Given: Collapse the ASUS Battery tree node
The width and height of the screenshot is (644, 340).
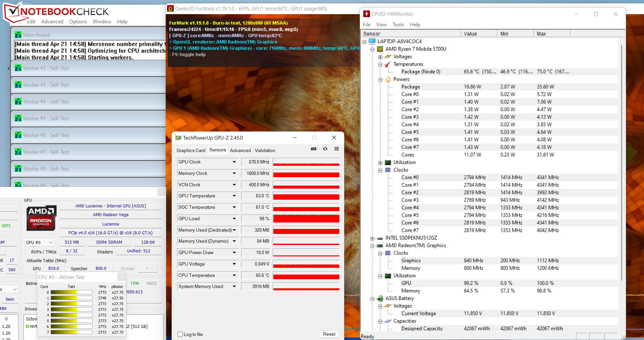Looking at the screenshot, I should point(372,299).
